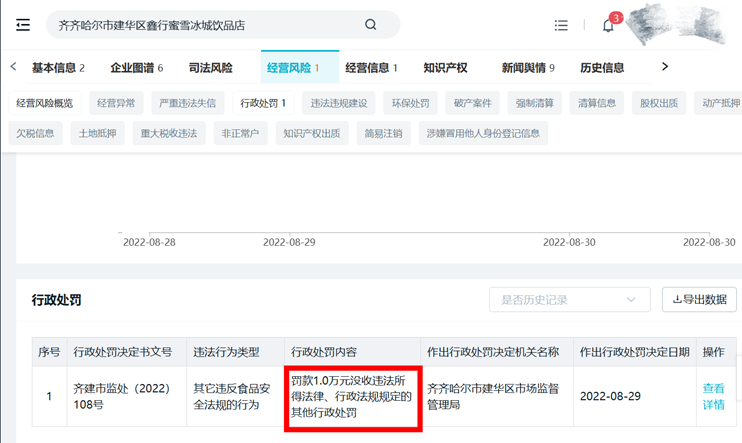
Task: Click the user avatar image
Action: 677,24
